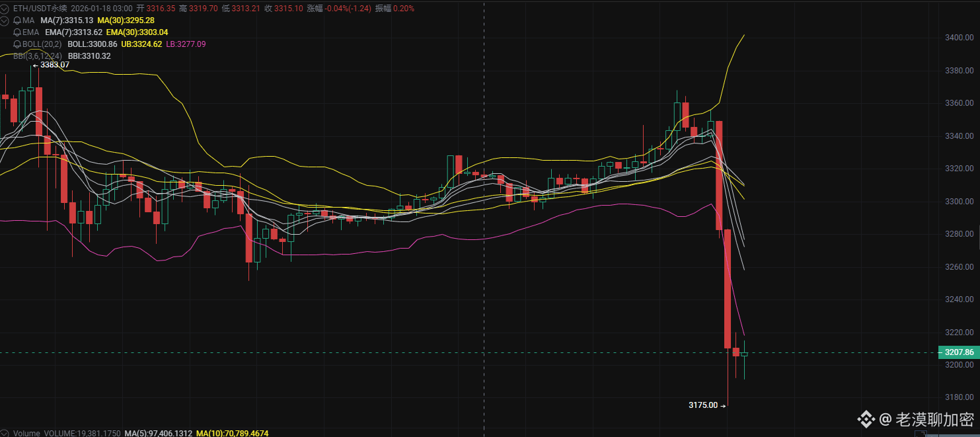Viewport: 980px width, 437px height.
Task: Click the BOLL:3300.86 midline value
Action: pyautogui.click(x=93, y=44)
